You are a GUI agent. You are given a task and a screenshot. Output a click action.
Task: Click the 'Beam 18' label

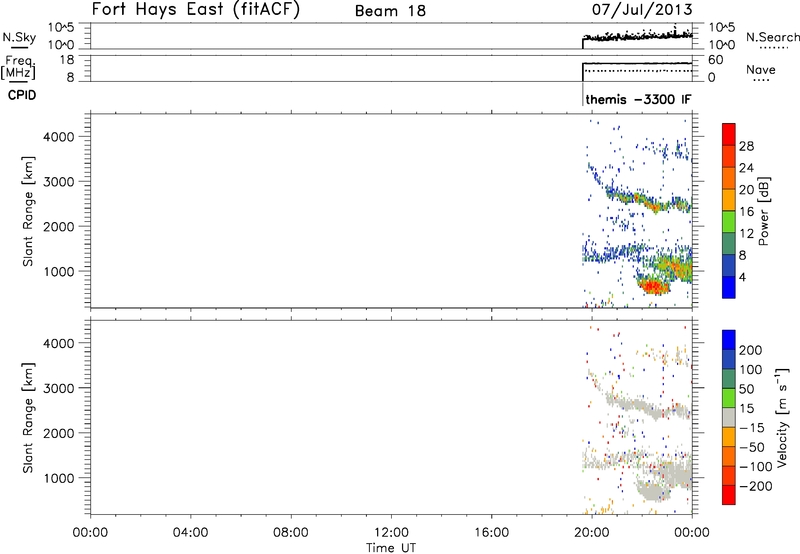click(x=390, y=11)
